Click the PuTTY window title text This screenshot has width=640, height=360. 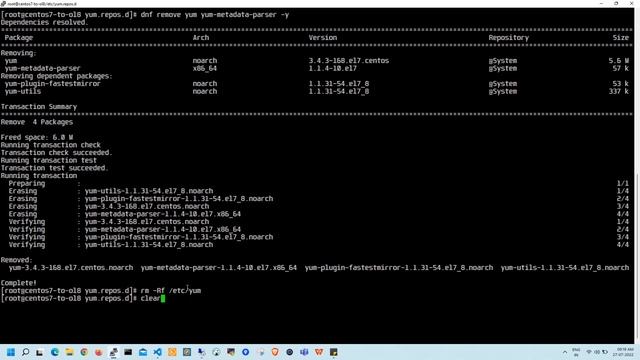point(42,4)
